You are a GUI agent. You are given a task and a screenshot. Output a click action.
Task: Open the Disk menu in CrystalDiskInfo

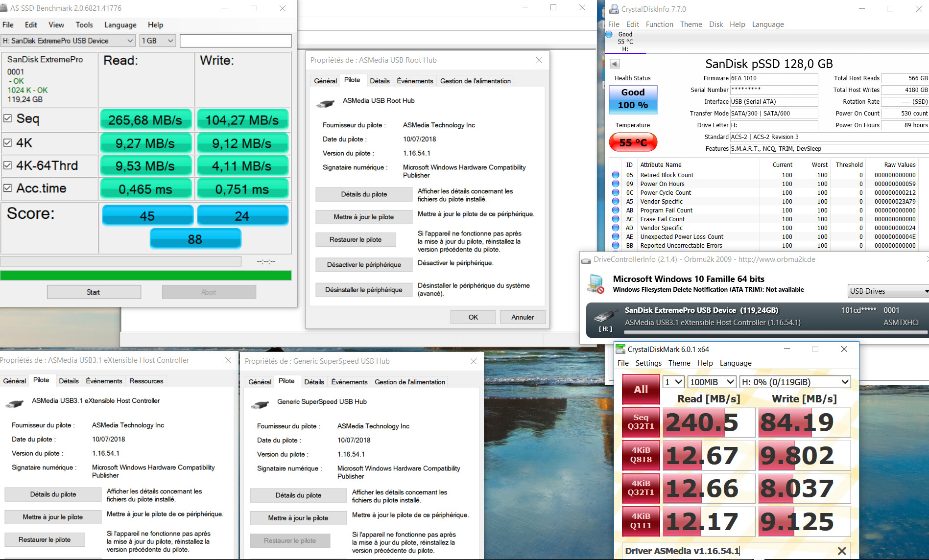click(x=715, y=24)
